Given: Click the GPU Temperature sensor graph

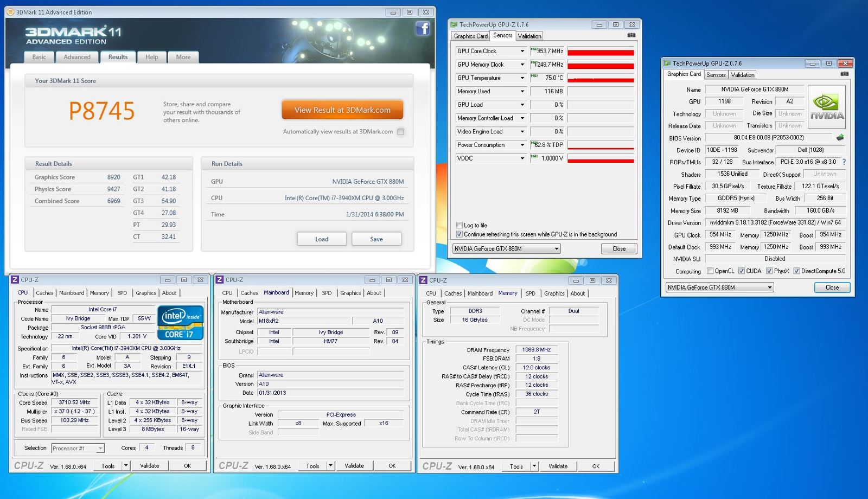Looking at the screenshot, I should pyautogui.click(x=601, y=78).
